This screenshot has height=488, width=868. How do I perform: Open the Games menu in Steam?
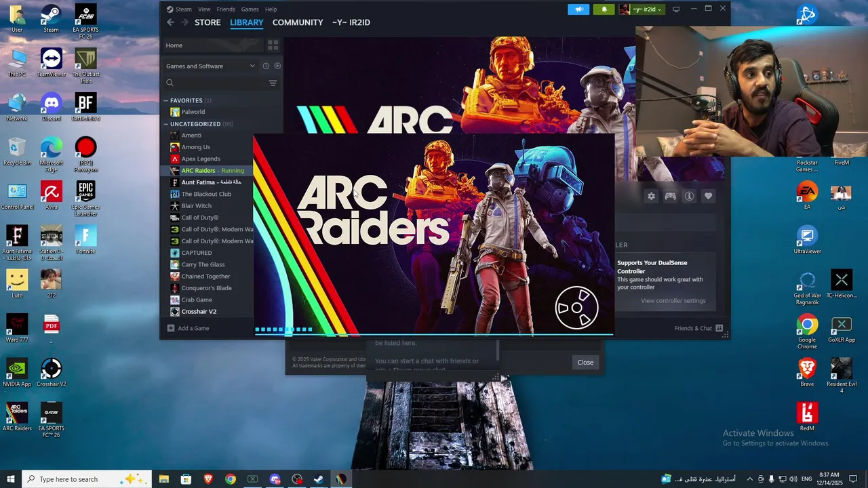click(x=250, y=9)
